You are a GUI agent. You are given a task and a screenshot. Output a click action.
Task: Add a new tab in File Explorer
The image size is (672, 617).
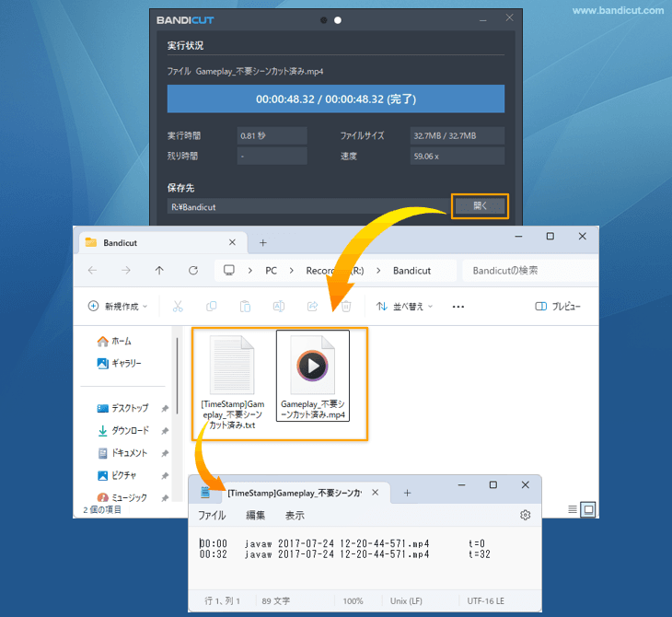click(x=262, y=243)
